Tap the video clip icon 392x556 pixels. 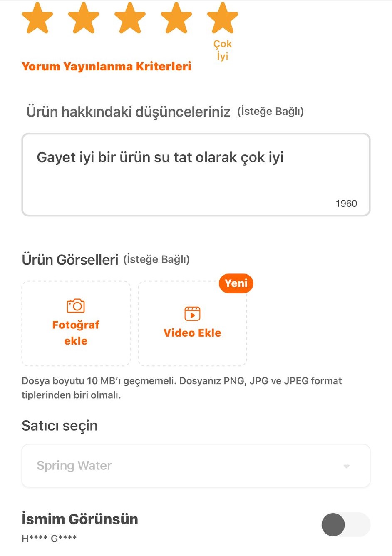click(192, 314)
